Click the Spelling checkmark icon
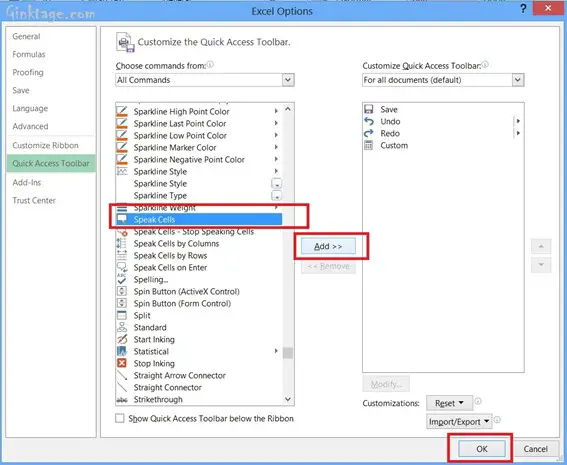 tap(122, 279)
